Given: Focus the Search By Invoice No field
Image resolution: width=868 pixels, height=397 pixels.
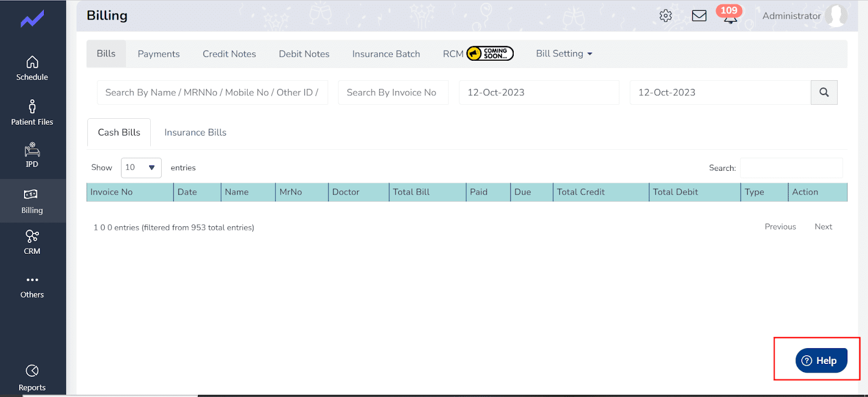Looking at the screenshot, I should coord(393,92).
